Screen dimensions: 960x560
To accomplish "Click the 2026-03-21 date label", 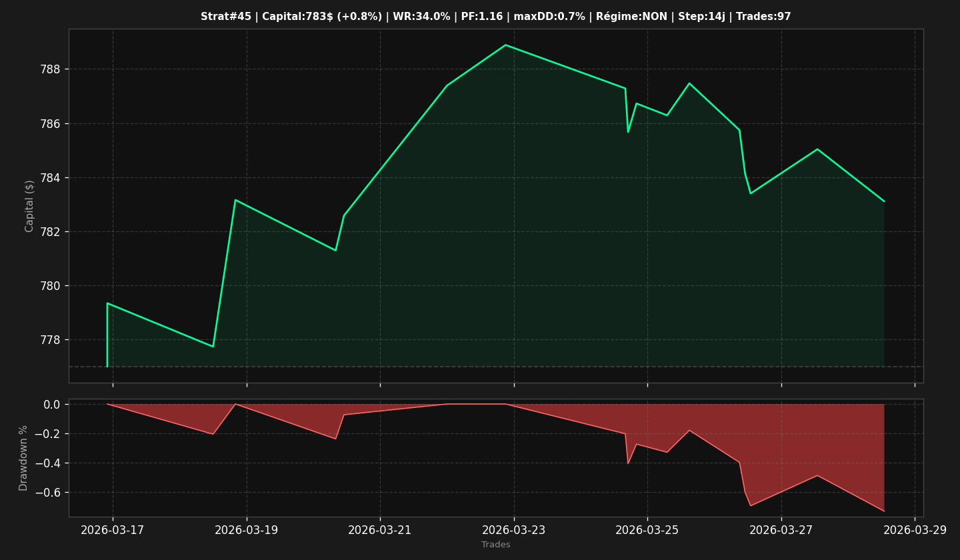I will pos(380,530).
